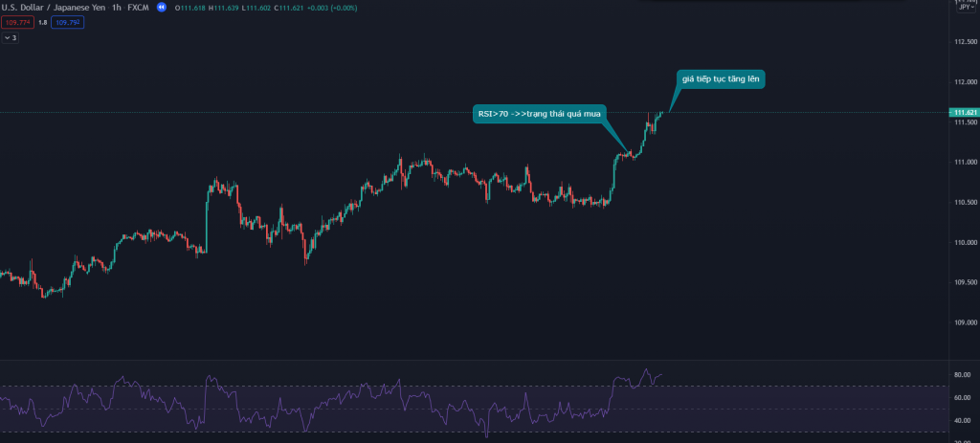Click the 111.000 price axis label

tap(966, 162)
